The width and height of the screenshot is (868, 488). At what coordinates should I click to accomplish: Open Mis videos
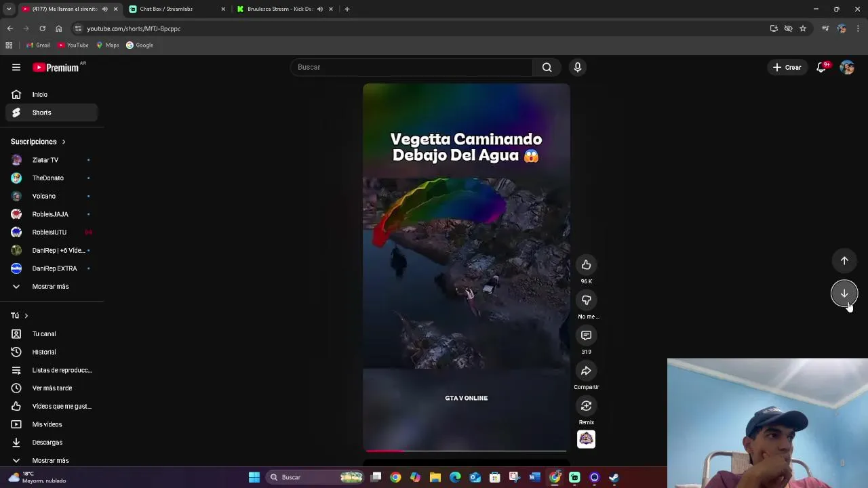[x=52, y=424]
